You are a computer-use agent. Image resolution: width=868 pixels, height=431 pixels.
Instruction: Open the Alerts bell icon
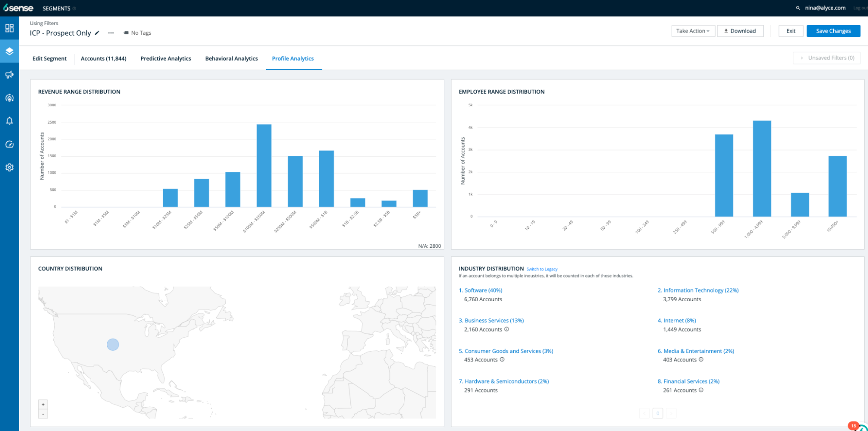[x=9, y=121]
